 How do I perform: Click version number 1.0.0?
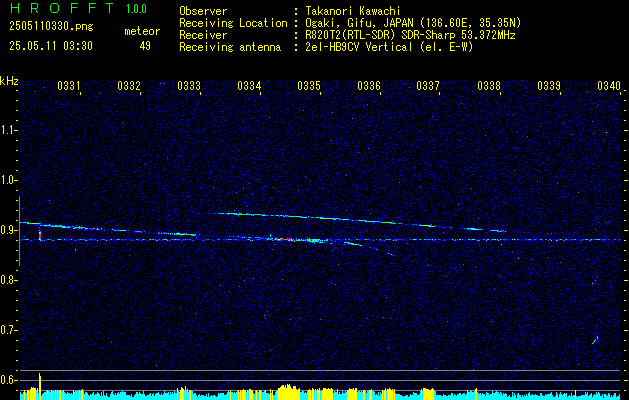pyautogui.click(x=136, y=9)
